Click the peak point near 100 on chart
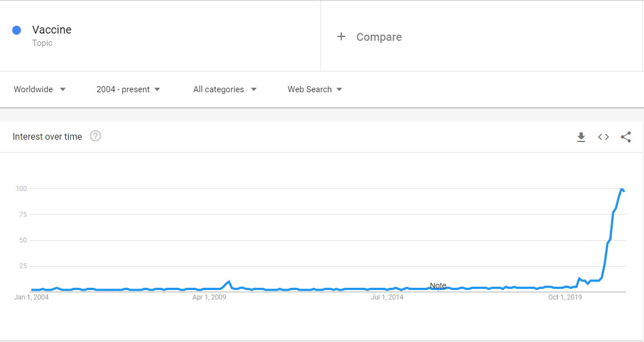644x342 pixels. [x=622, y=189]
